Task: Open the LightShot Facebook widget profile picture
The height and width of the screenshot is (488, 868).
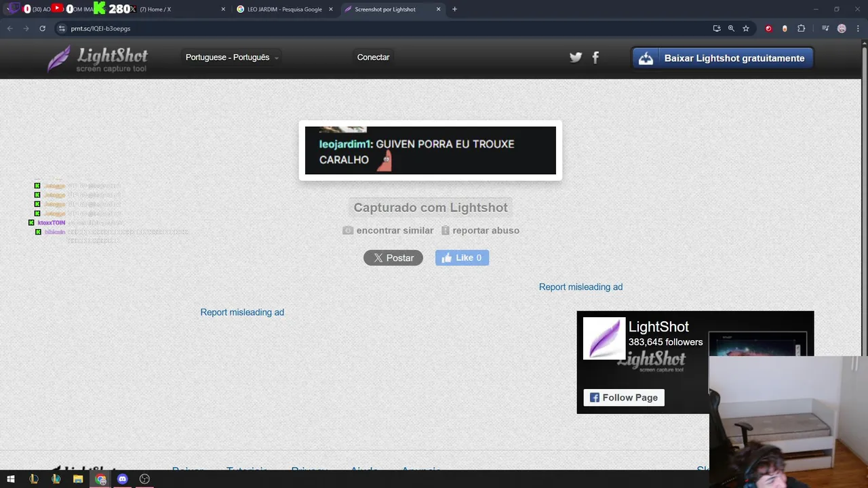Action: (x=604, y=338)
